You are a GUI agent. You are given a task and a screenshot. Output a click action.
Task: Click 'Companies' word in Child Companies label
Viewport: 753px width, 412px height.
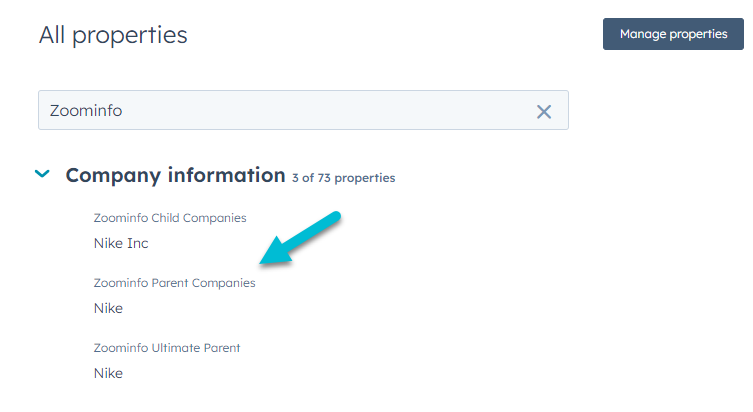215,218
